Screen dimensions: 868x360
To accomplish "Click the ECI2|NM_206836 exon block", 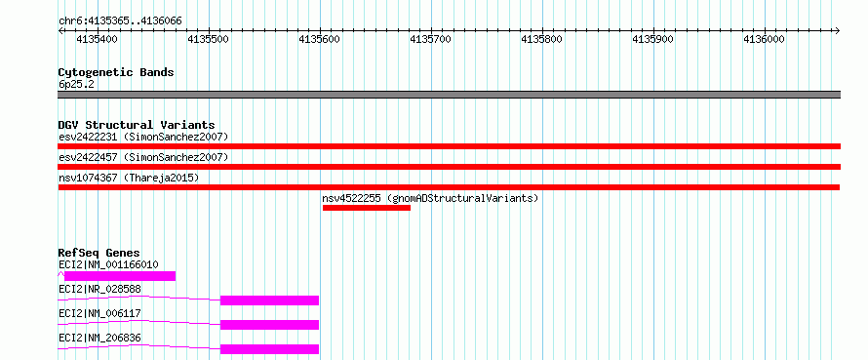I will (269, 349).
